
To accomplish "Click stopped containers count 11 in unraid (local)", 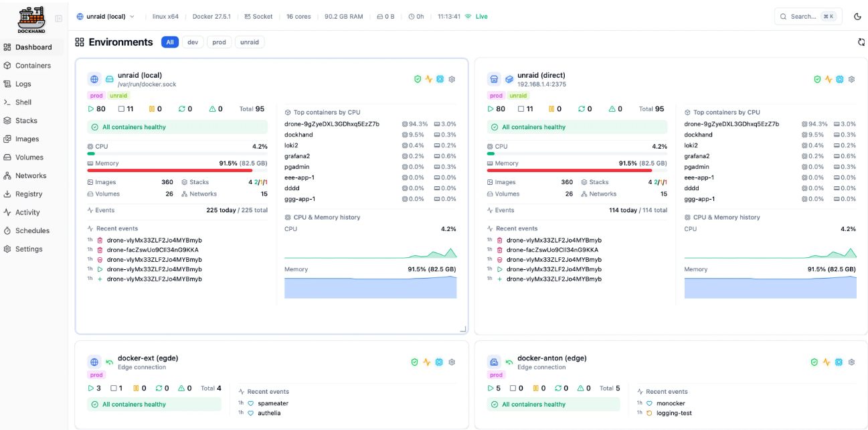I will point(126,109).
